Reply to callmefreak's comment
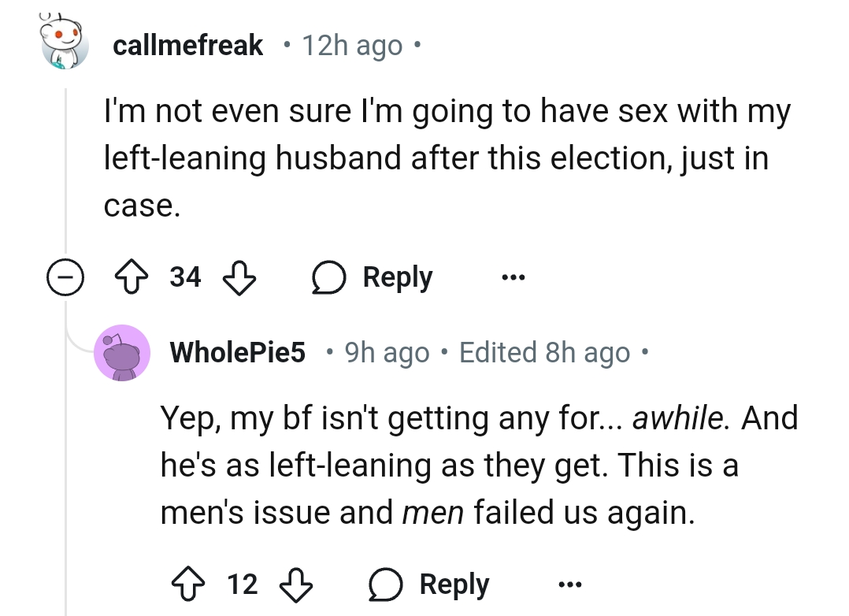Viewport: 849px width, 616px height. click(373, 277)
